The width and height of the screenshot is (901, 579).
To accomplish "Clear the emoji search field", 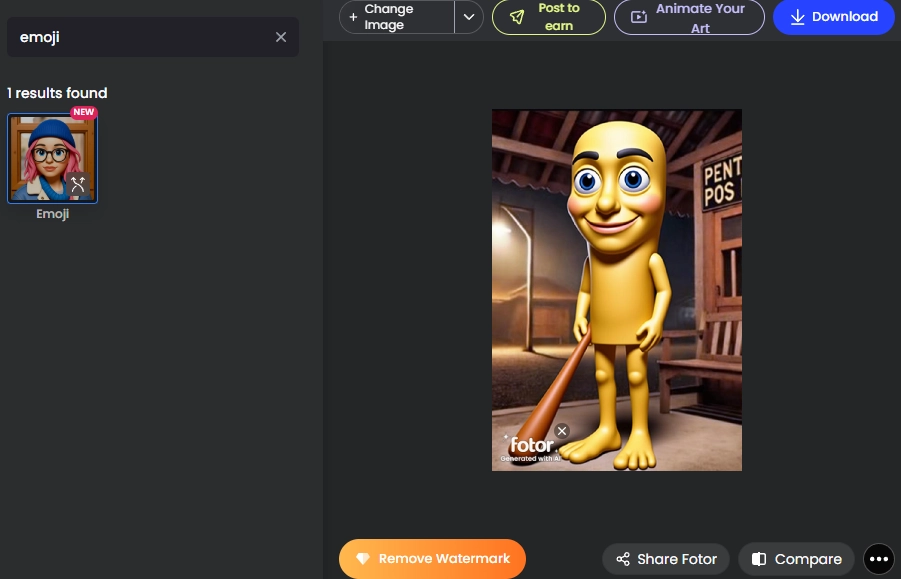I will tap(281, 37).
